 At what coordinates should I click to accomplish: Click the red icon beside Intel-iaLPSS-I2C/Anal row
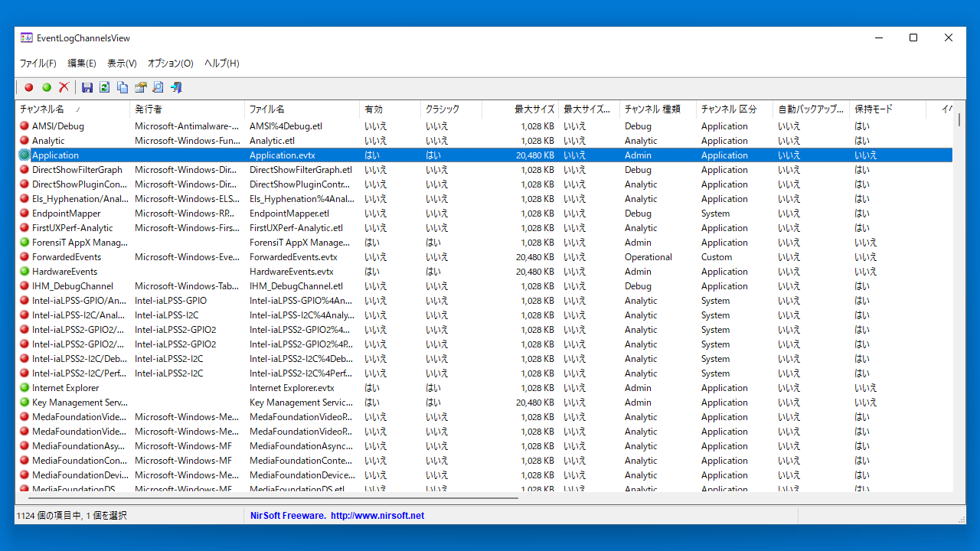(24, 315)
